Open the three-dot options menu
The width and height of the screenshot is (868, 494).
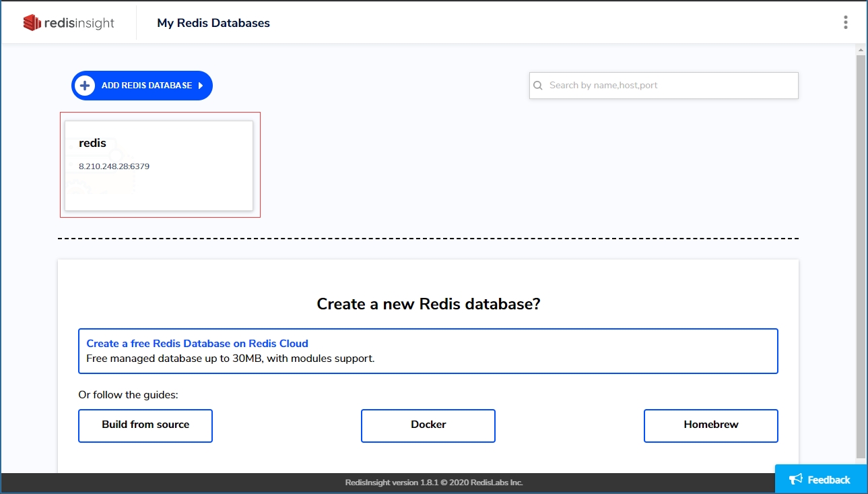[x=846, y=22]
